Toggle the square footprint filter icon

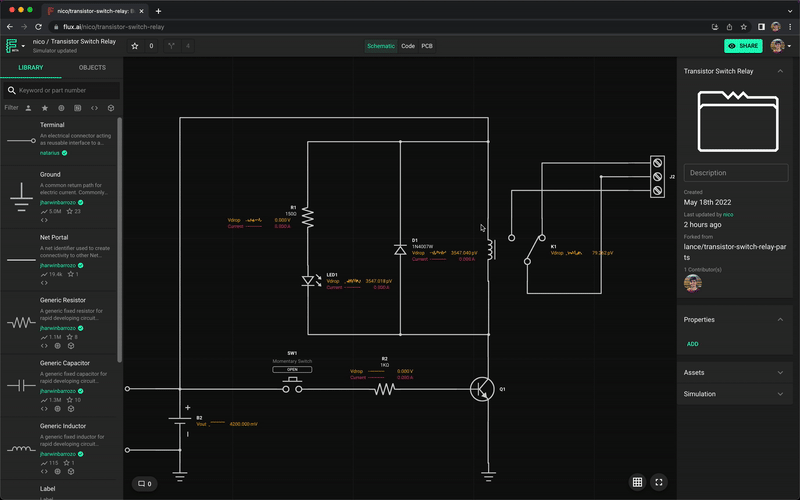point(78,108)
